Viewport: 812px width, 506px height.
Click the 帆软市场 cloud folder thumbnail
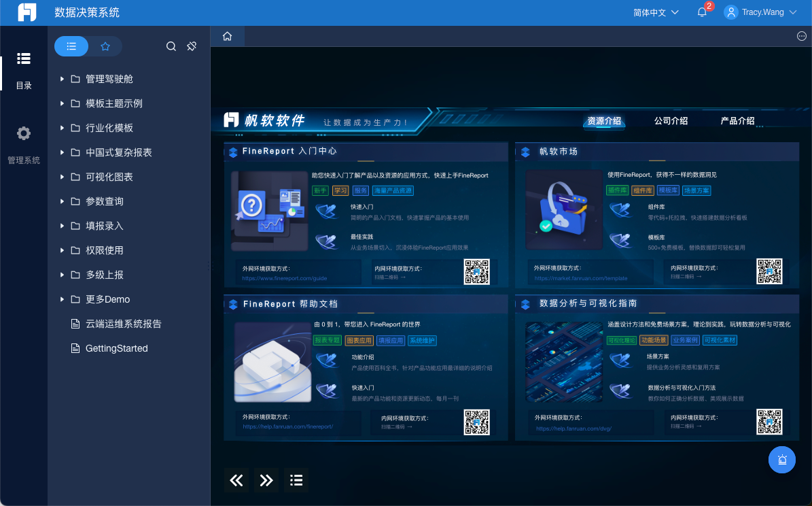[564, 210]
